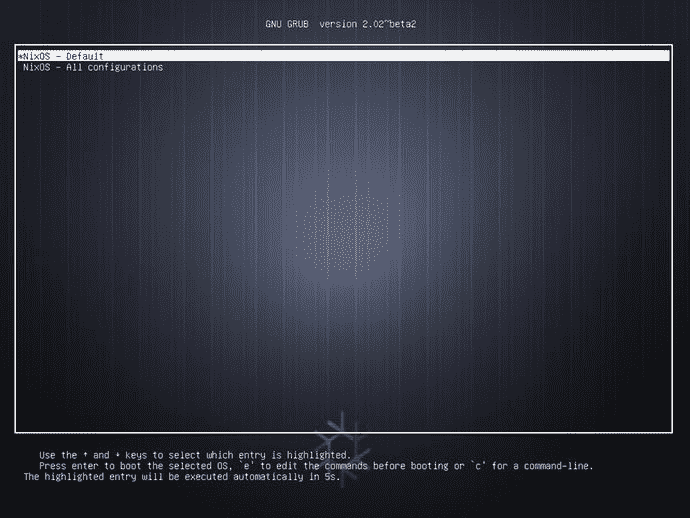
Task: Select the "NixOS - Default" boot entry
Action: pos(344,56)
